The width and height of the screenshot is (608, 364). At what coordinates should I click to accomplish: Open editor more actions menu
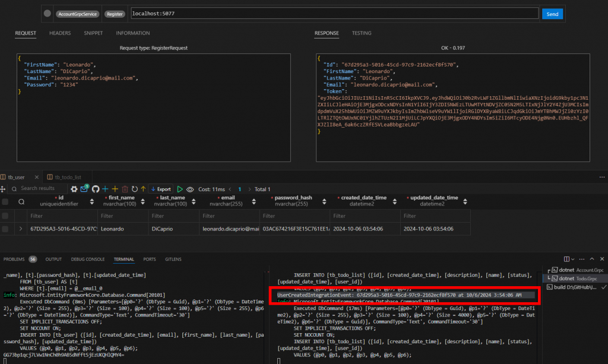coord(602,177)
